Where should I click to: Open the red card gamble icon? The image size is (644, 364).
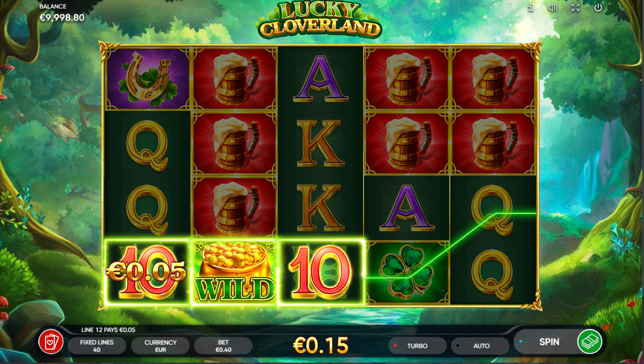pos(51,342)
